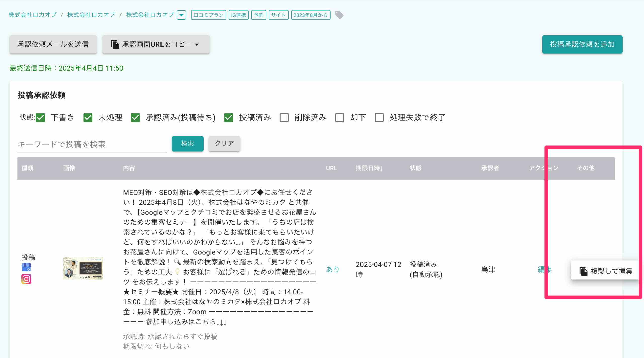644x358 pixels.
Task: Click the Instagram icon in the post row
Action: point(26,279)
